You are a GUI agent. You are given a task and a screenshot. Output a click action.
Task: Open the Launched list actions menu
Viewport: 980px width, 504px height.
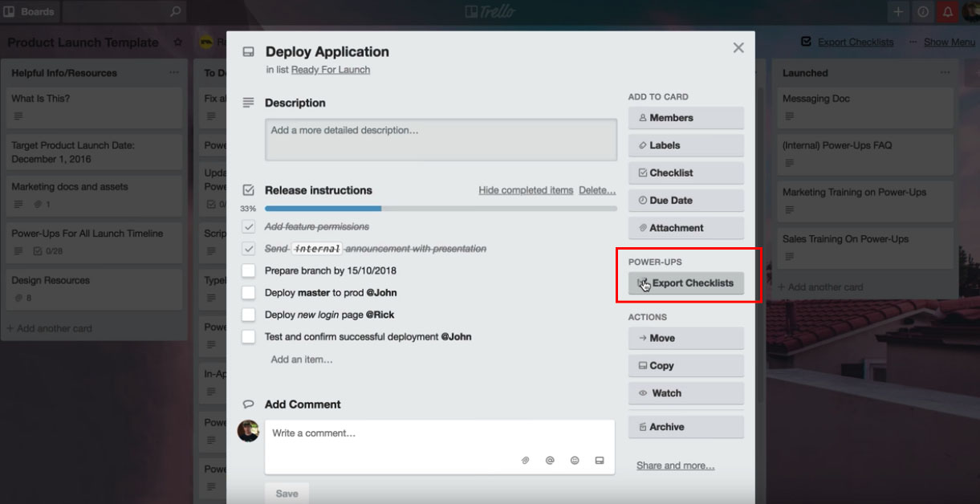(x=945, y=73)
